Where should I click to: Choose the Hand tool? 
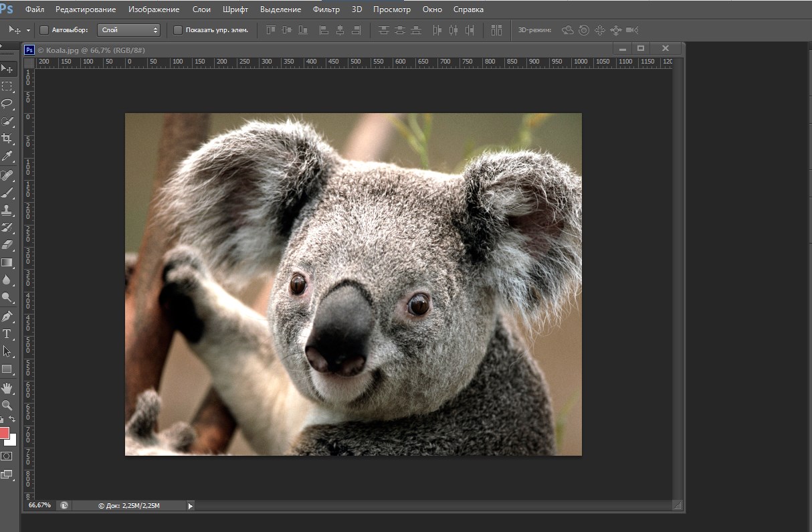(x=7, y=387)
